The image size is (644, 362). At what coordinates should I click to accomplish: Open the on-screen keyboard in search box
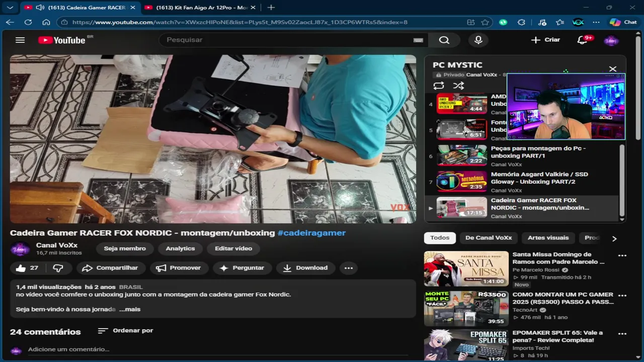pos(418,40)
